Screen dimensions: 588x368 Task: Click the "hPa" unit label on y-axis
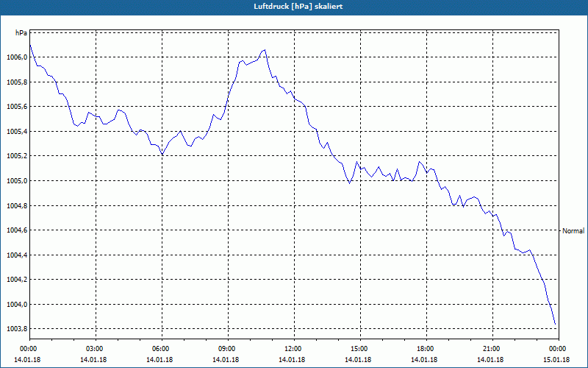[21, 33]
